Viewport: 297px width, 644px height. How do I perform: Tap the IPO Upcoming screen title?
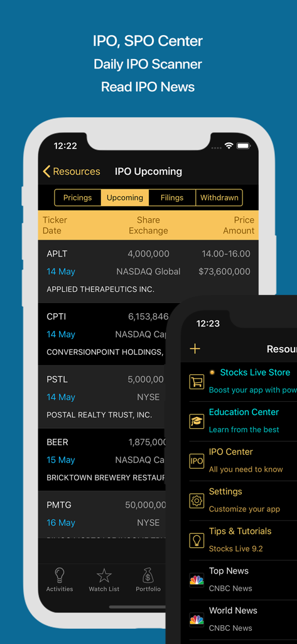148,172
